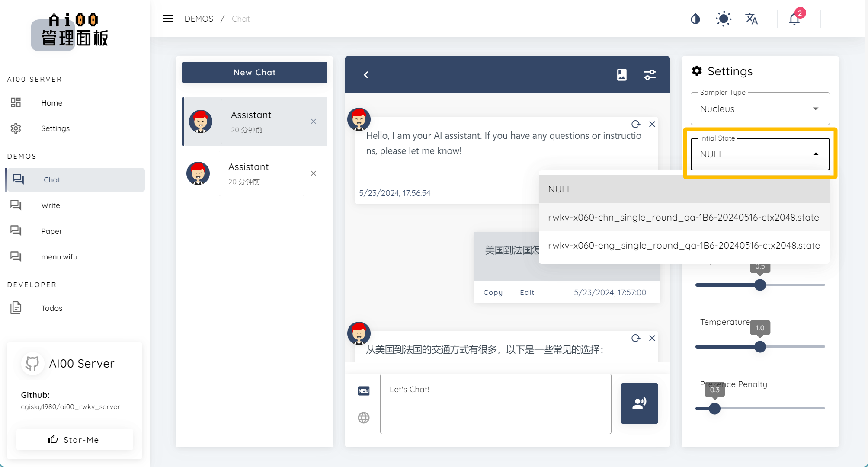
Task: Click the back chevron in chat header
Action: pos(366,75)
